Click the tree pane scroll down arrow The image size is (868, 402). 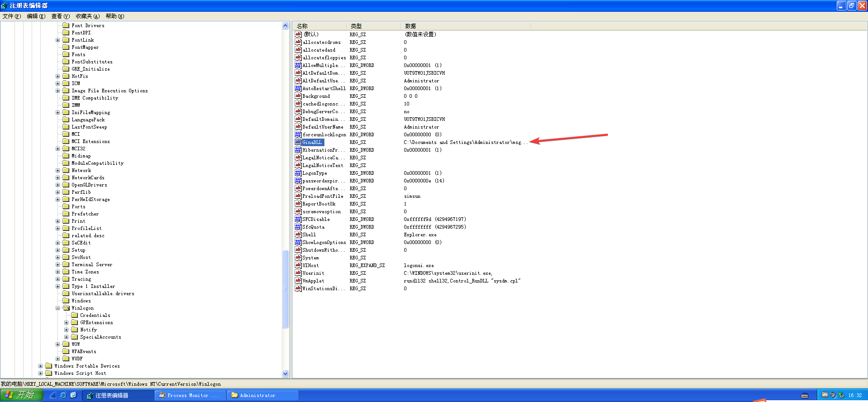tap(285, 373)
